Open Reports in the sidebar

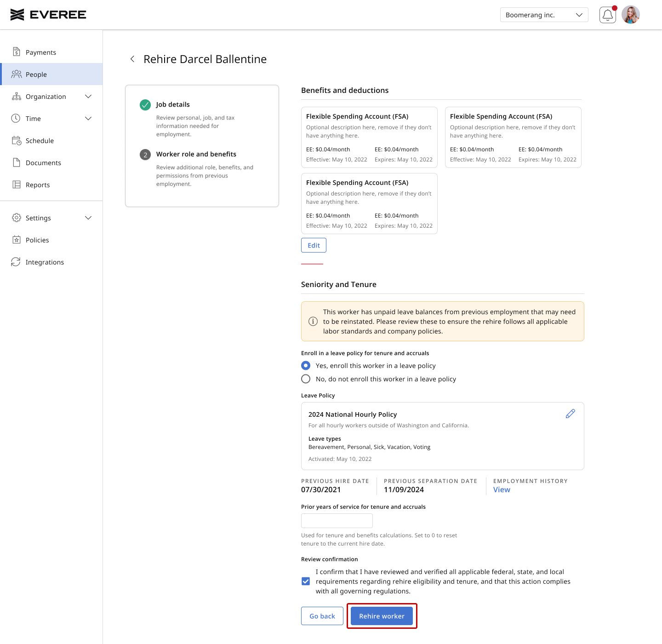tap(51, 184)
